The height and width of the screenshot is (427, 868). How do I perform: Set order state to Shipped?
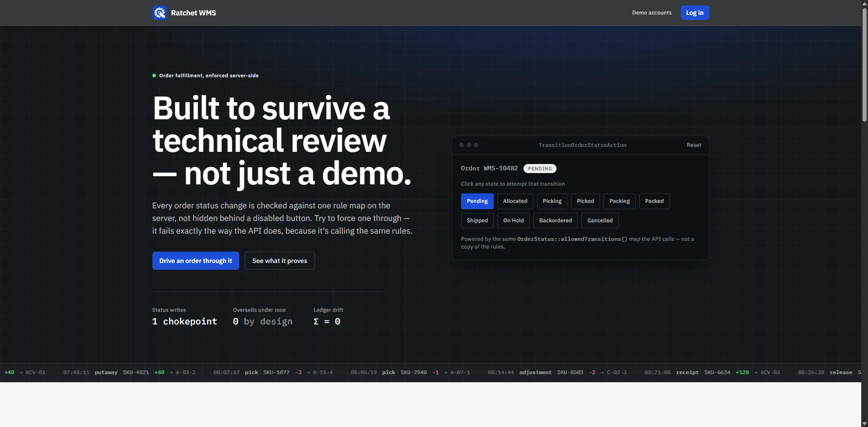(477, 221)
